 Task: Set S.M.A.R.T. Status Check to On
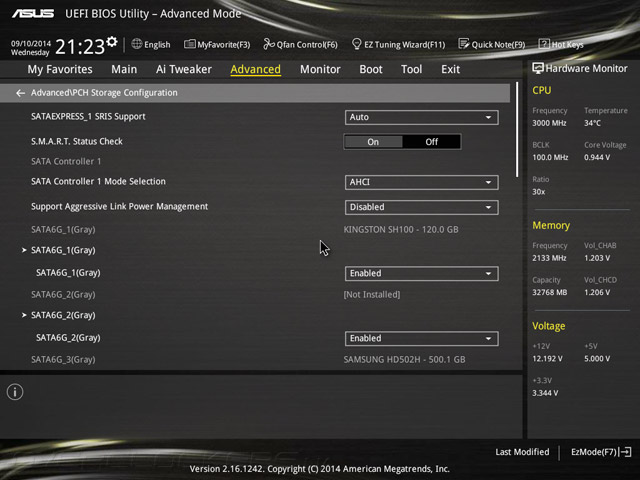pos(373,142)
